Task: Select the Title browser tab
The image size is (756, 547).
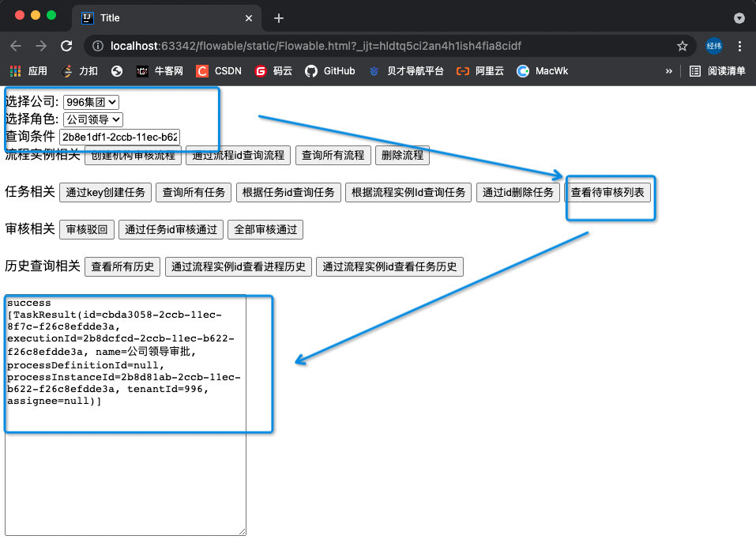Action: click(x=167, y=18)
